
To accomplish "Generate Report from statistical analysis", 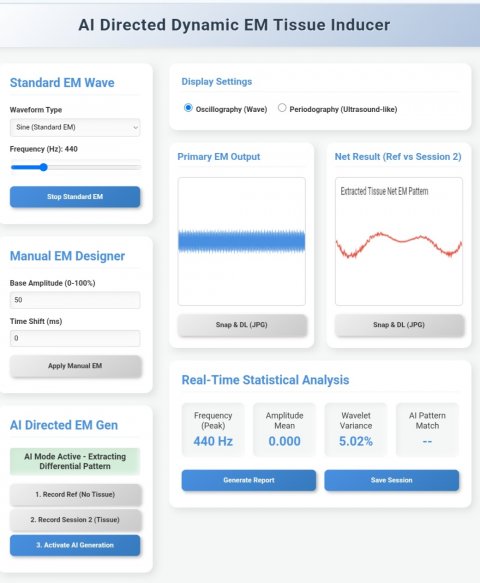I will (249, 480).
